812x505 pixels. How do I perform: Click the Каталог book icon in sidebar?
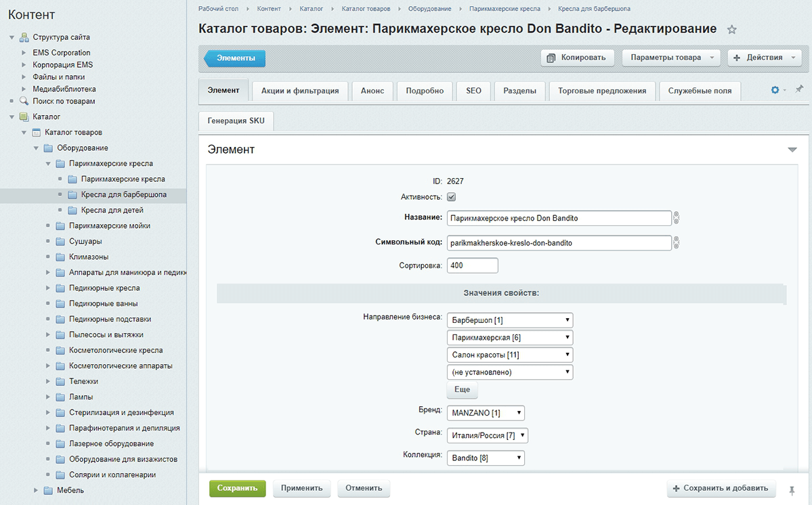tap(24, 116)
